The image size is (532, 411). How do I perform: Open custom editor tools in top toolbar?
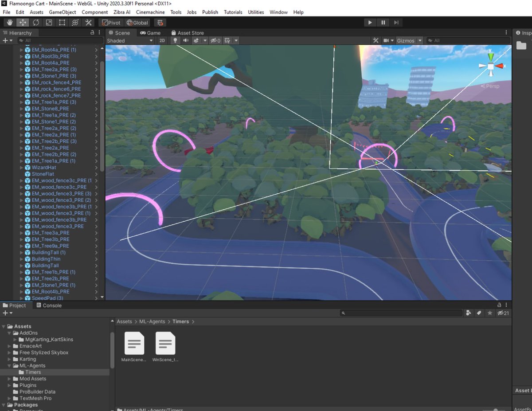(x=88, y=23)
